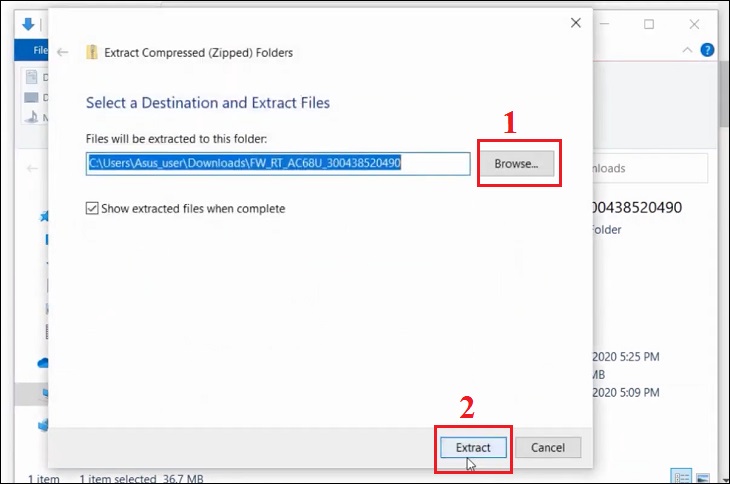Click the Explorer back navigation arrow
The width and height of the screenshot is (730, 484).
point(32,168)
